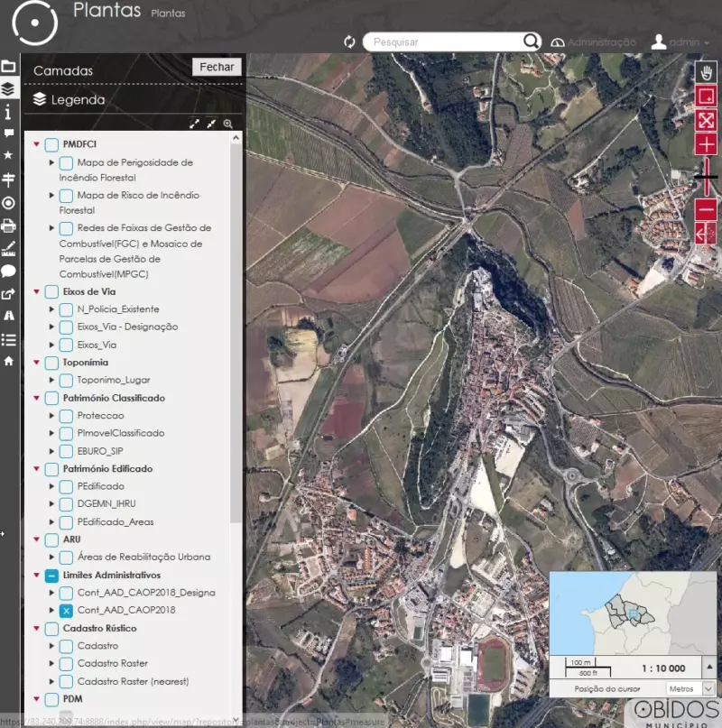This screenshot has height=728, width=722.
Task: Open the measure ruler tool
Action: 8,248
